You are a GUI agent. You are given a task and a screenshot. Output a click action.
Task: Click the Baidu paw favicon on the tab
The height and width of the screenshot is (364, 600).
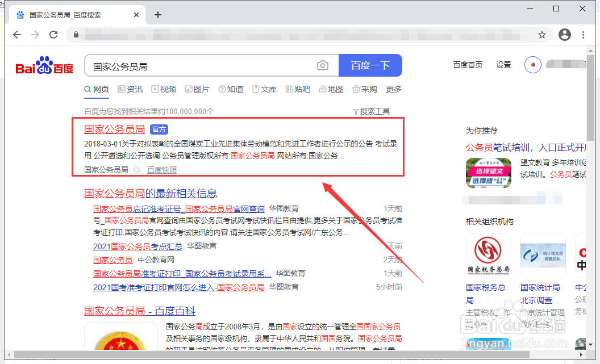tap(20, 15)
